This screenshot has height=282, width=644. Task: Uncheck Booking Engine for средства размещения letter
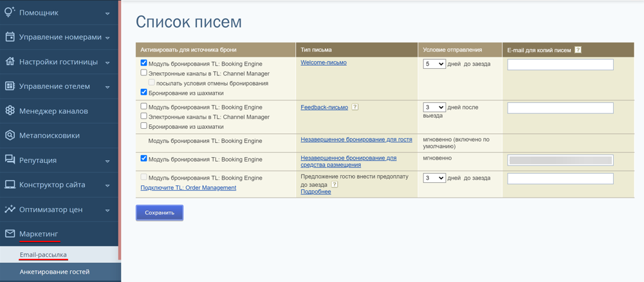point(143,158)
